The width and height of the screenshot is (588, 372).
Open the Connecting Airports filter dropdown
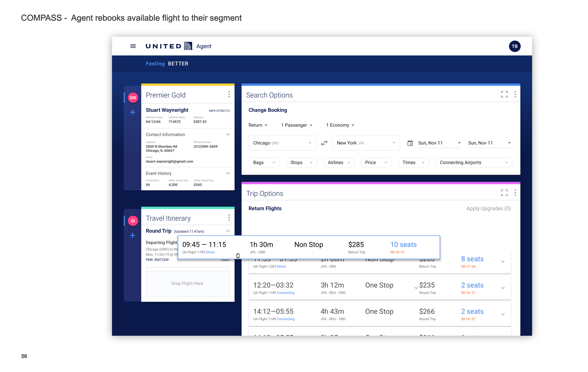point(473,163)
